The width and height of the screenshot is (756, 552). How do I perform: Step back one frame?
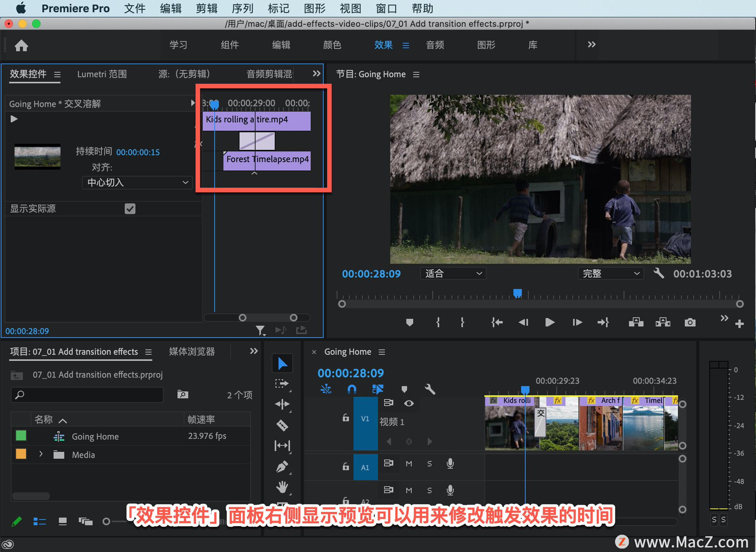point(523,323)
